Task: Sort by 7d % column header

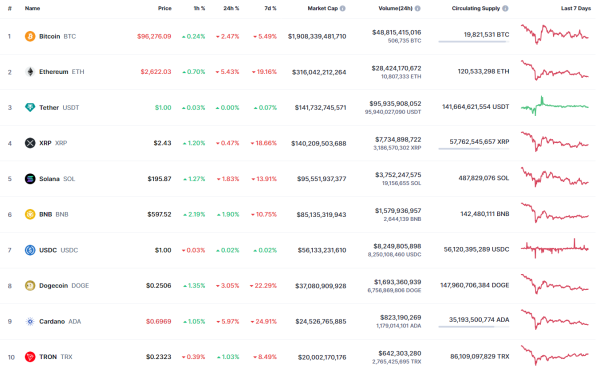Action: (271, 8)
